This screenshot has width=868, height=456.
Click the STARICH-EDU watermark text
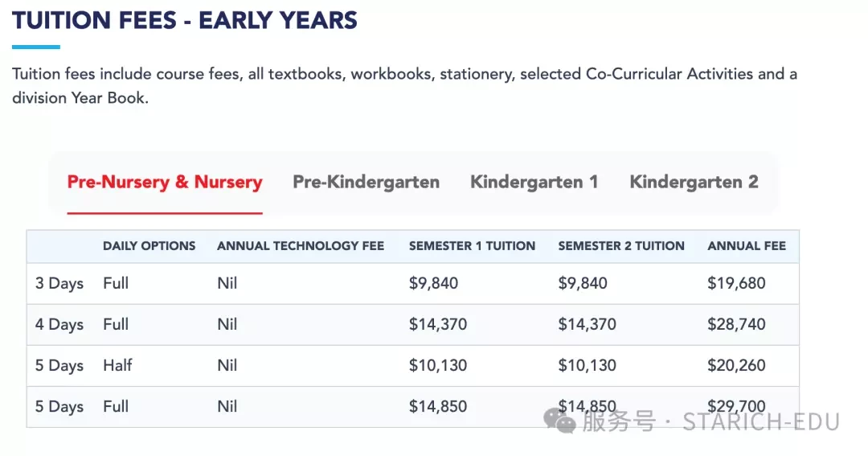(x=760, y=421)
